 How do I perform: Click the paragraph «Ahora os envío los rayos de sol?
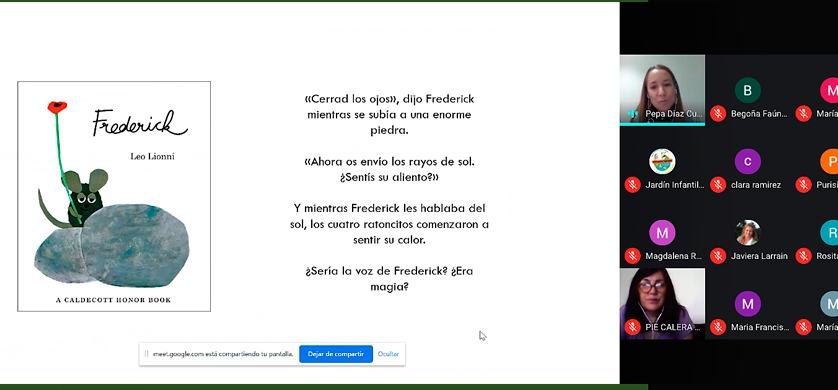click(x=389, y=169)
